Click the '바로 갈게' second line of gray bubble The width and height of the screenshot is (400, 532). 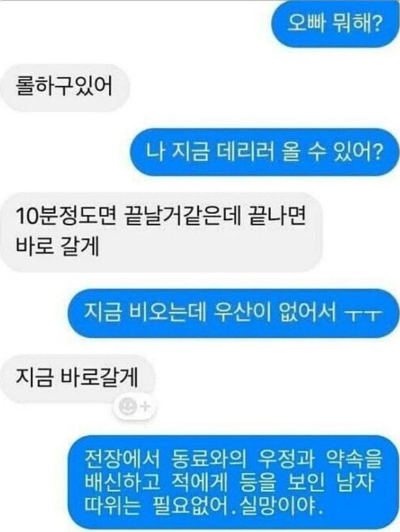[x=57, y=247]
